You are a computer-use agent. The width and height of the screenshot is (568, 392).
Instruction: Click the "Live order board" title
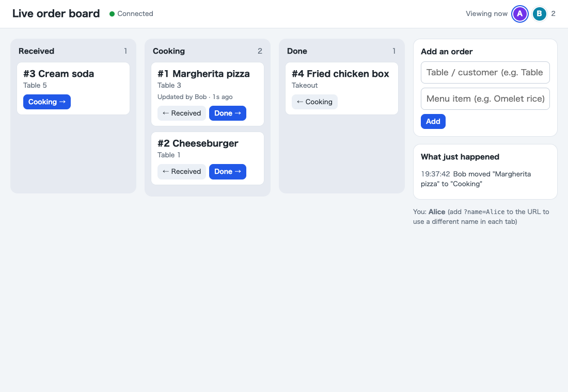point(56,13)
